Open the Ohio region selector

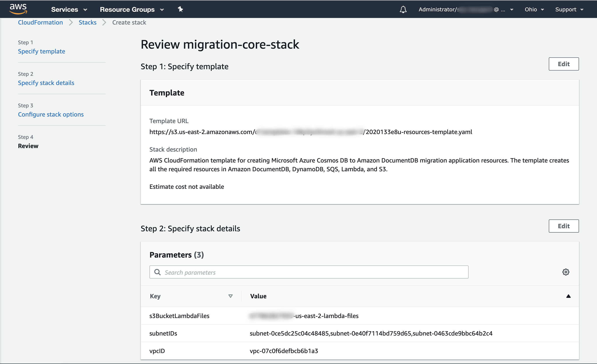tap(534, 9)
